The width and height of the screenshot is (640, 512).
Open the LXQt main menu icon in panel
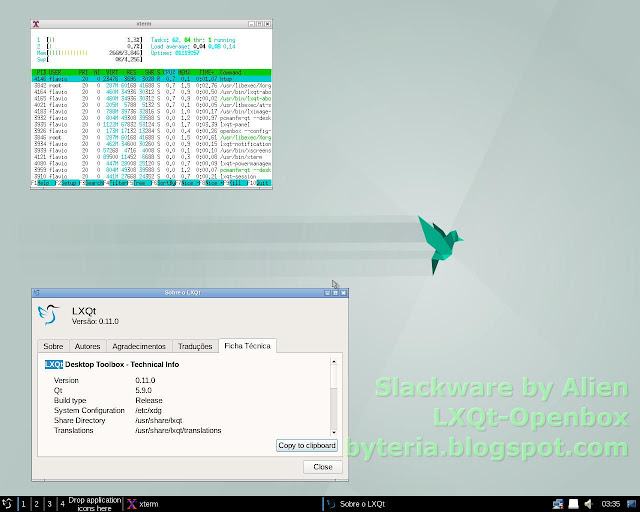point(7,503)
